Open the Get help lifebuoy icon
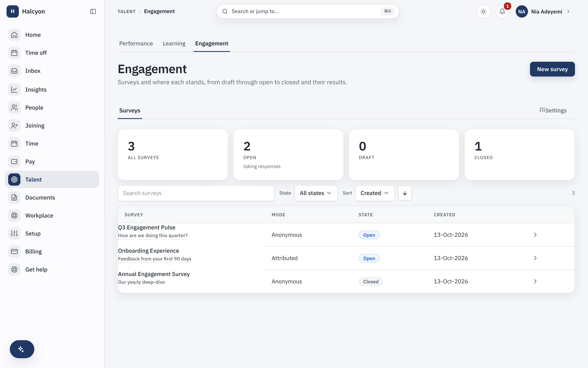588x368 pixels. click(x=14, y=269)
